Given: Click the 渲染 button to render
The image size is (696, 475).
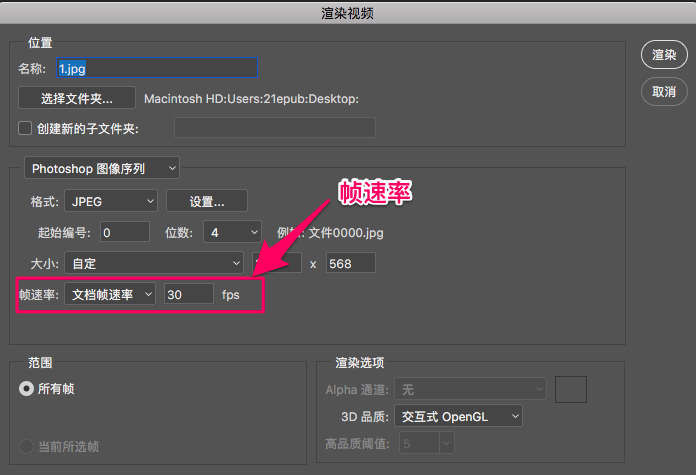Looking at the screenshot, I should pos(664,56).
